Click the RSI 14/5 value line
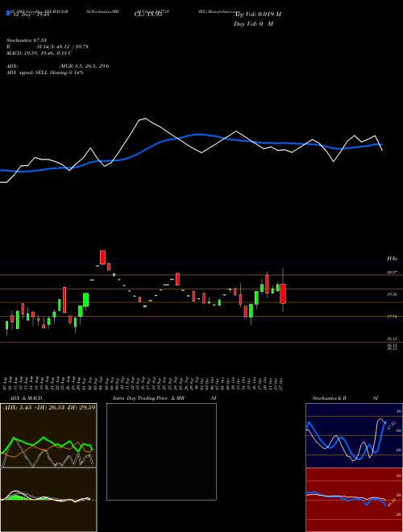The width and height of the screenshot is (403, 532). (x=48, y=47)
